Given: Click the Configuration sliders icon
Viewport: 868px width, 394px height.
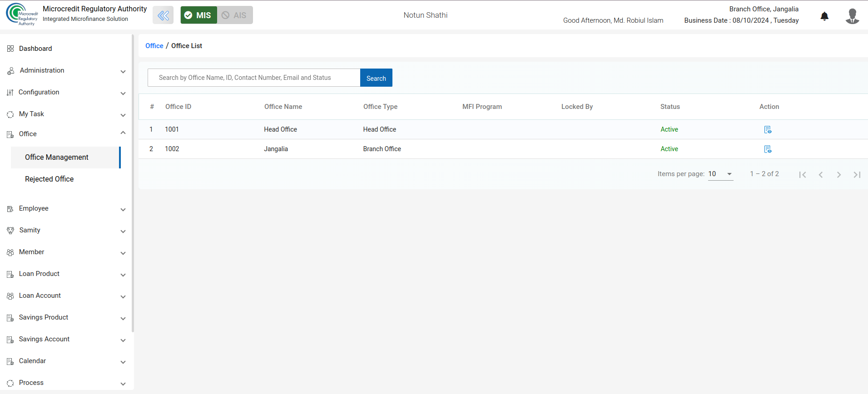Looking at the screenshot, I should coord(10,93).
